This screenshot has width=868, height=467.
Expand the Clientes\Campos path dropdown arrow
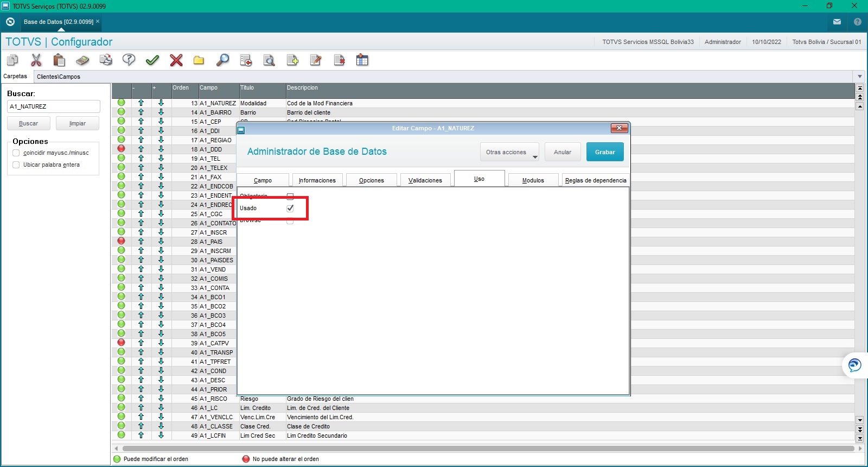pyautogui.click(x=859, y=77)
